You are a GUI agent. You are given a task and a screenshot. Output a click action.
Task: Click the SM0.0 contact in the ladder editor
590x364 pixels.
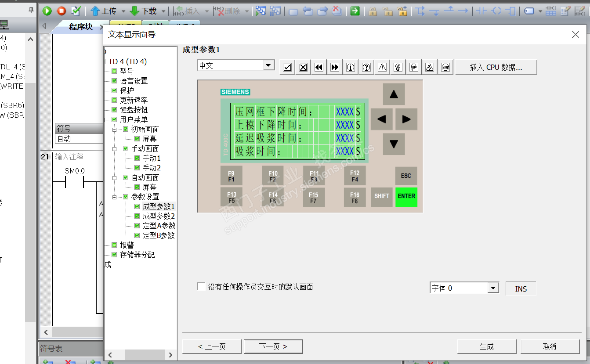(x=75, y=181)
